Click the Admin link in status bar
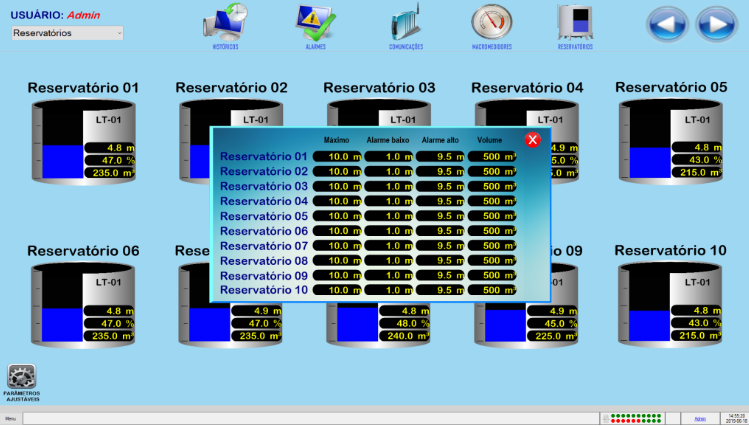Screen dimensions: 749x426 (x=700, y=418)
